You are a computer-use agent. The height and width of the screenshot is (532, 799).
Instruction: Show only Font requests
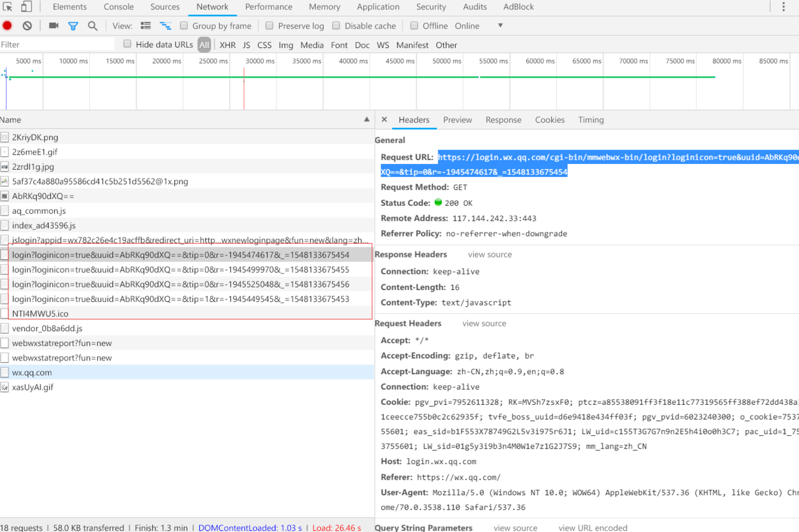340,45
